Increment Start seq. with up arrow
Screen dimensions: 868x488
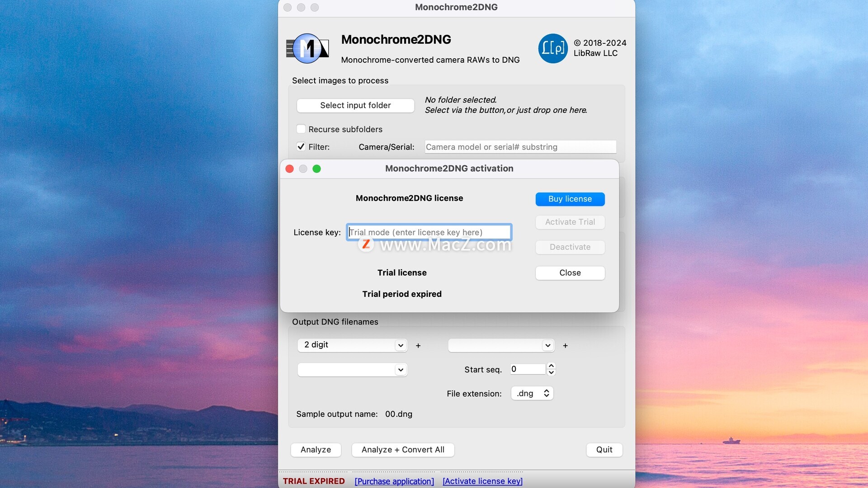coord(551,366)
